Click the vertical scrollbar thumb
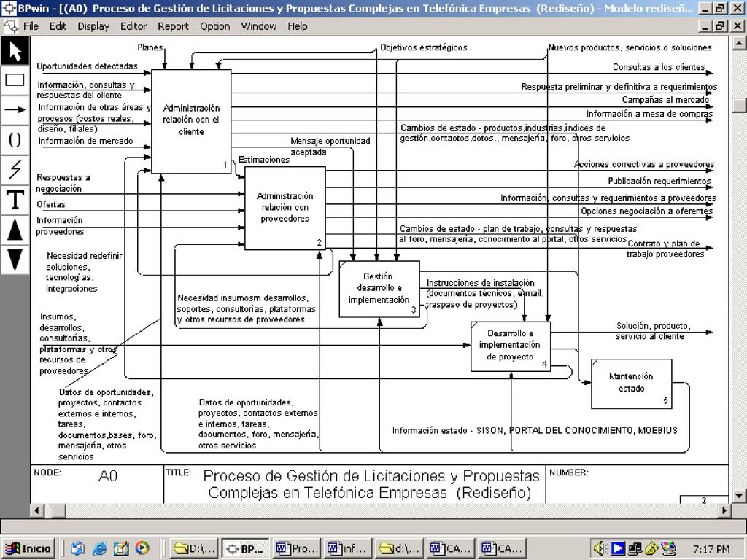Image resolution: width=747 pixels, height=560 pixels. pyautogui.click(x=738, y=106)
